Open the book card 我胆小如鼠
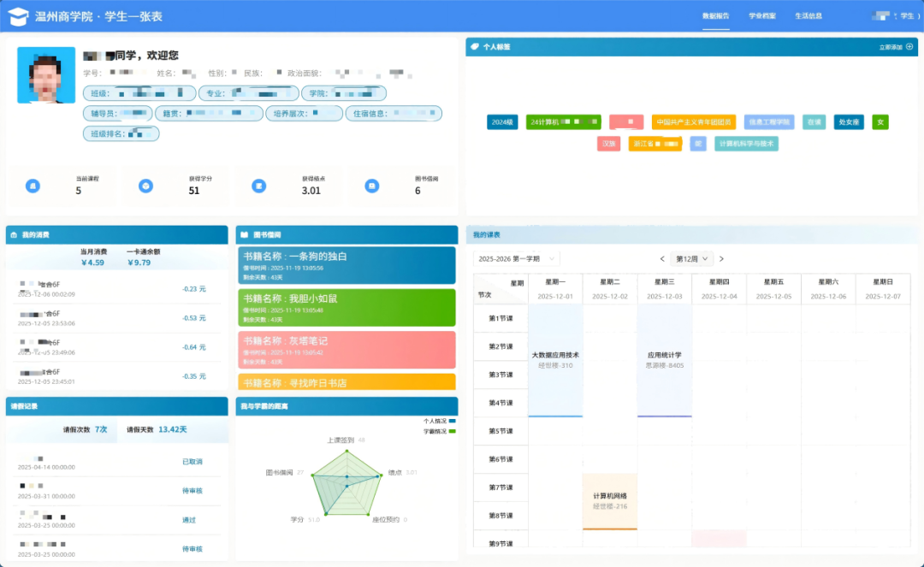Viewport: 924px width, 567px height. 347,307
